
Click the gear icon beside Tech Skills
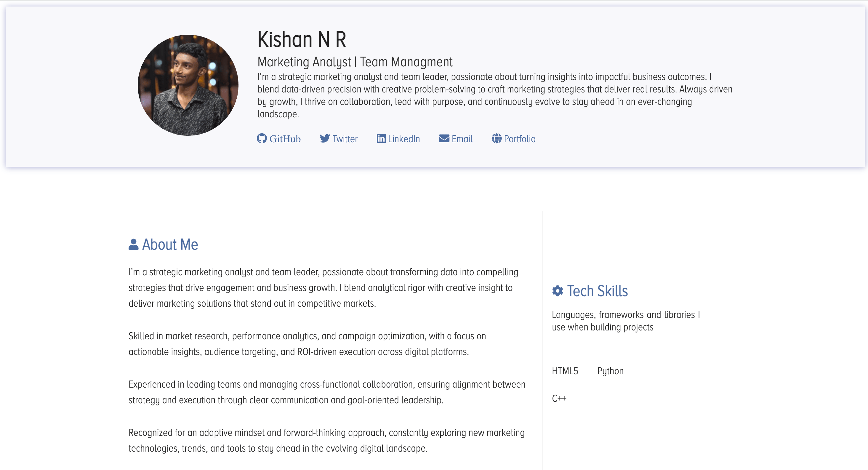557,291
